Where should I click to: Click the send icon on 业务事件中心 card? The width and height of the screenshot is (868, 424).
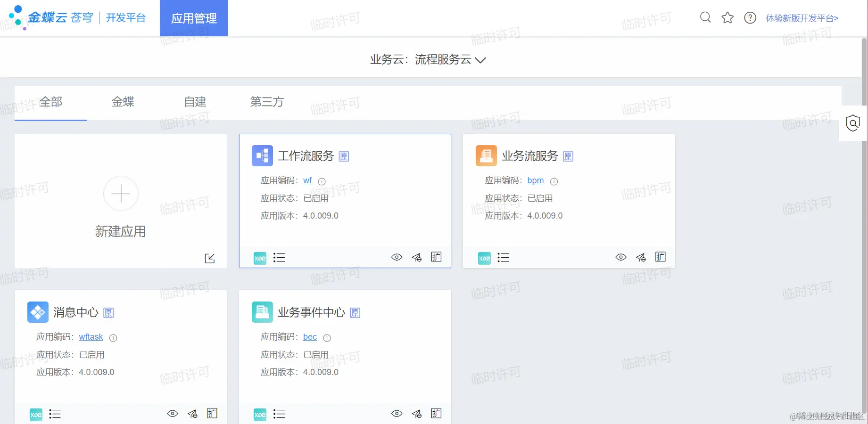[x=417, y=414]
